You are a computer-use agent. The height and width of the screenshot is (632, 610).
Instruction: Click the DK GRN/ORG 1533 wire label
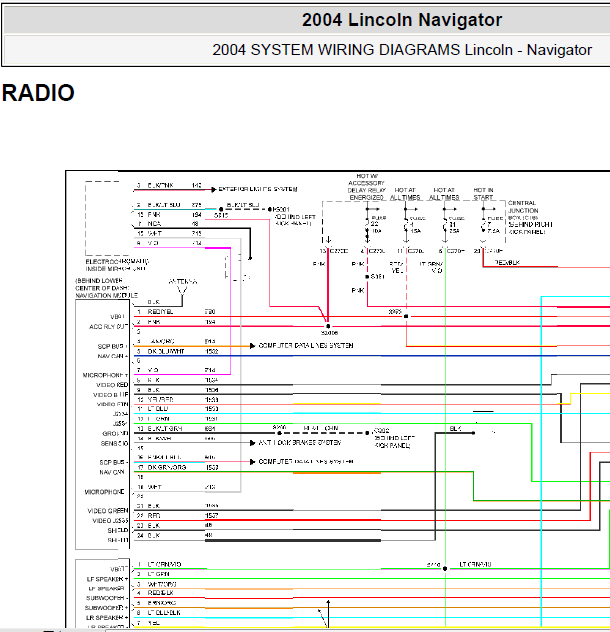(181, 468)
